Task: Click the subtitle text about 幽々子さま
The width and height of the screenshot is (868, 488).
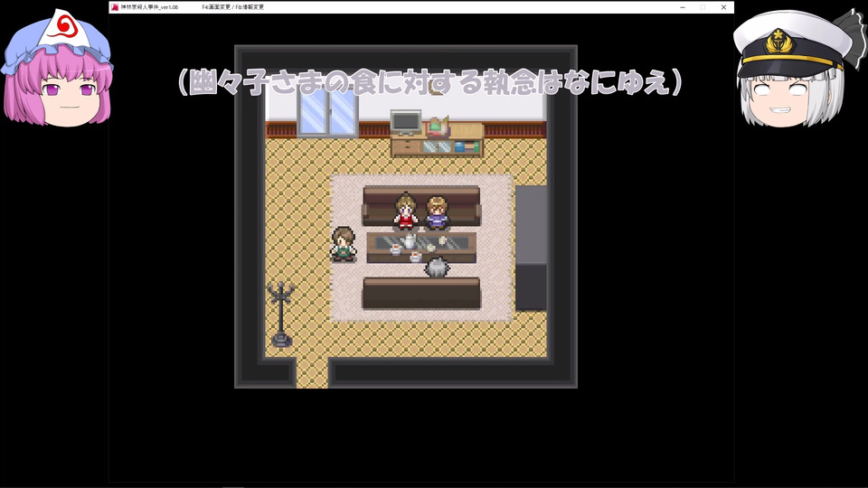Action: [x=430, y=83]
